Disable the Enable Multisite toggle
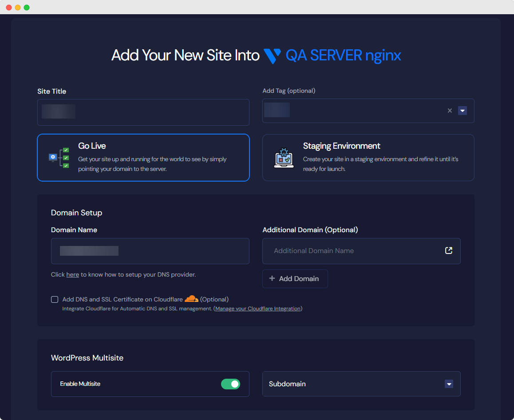The image size is (514, 420). 230,384
